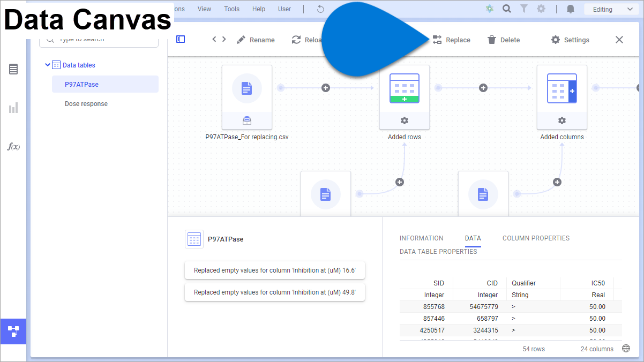Select the P97ATPase data table in the tree

point(105,84)
